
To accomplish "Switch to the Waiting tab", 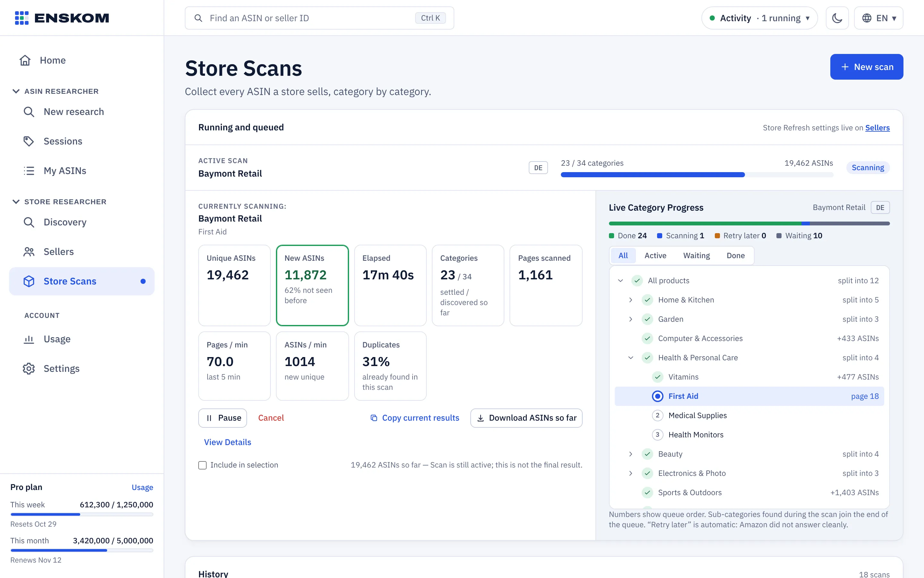I will point(697,255).
